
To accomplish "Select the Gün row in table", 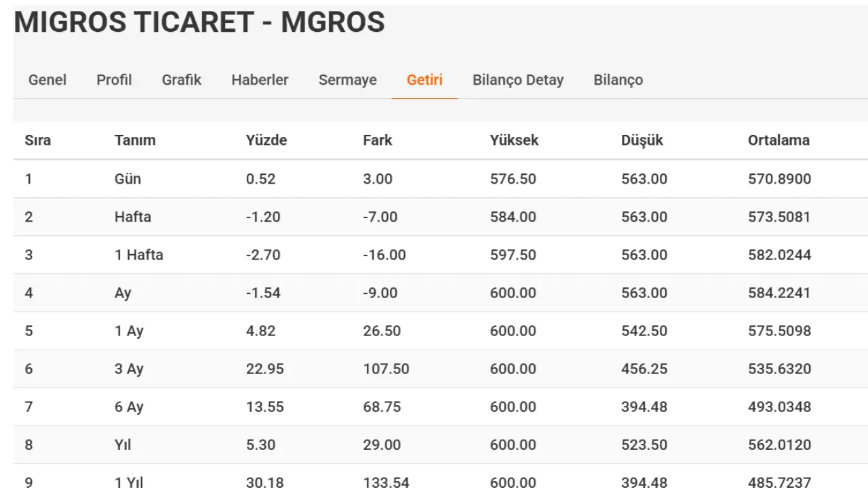I will [x=441, y=179].
